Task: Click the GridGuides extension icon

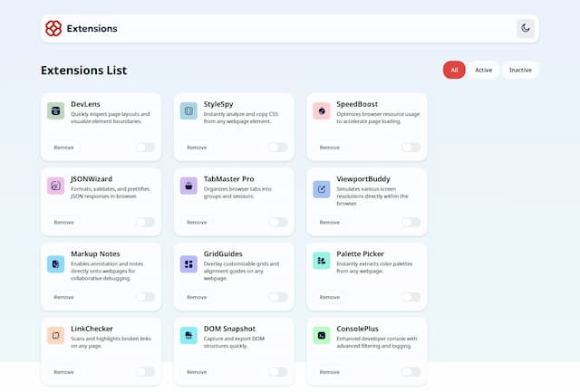Action: (x=188, y=264)
